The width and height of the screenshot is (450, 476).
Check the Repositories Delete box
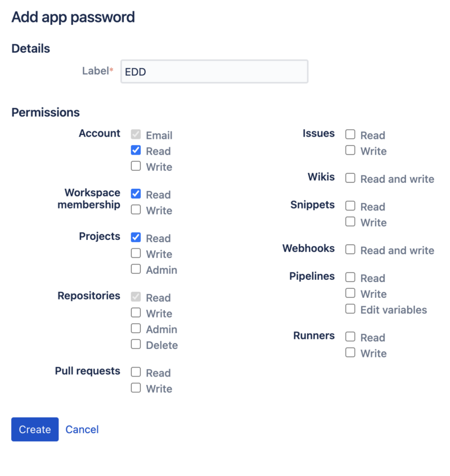click(x=136, y=344)
